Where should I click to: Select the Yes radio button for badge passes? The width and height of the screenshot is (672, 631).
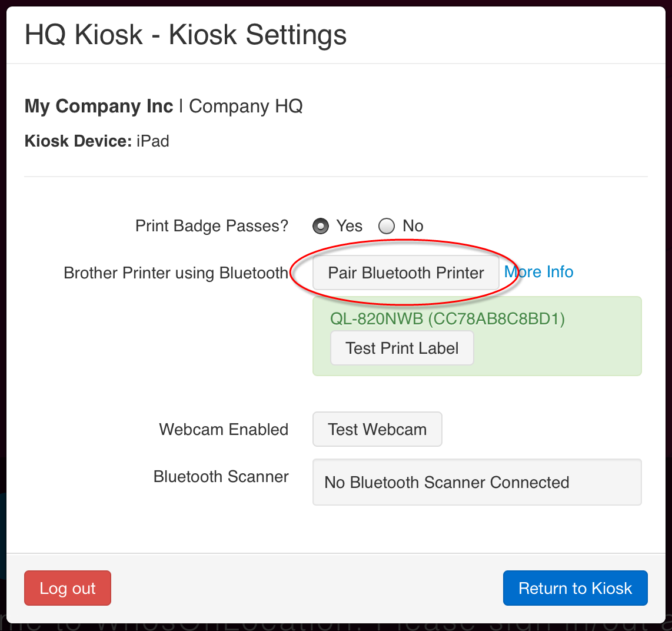click(321, 226)
